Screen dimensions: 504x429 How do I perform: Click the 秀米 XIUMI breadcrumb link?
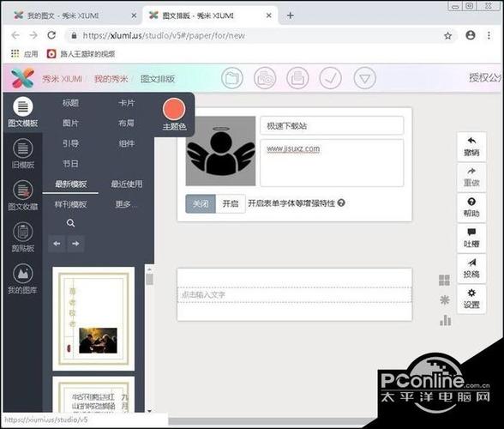pos(62,79)
